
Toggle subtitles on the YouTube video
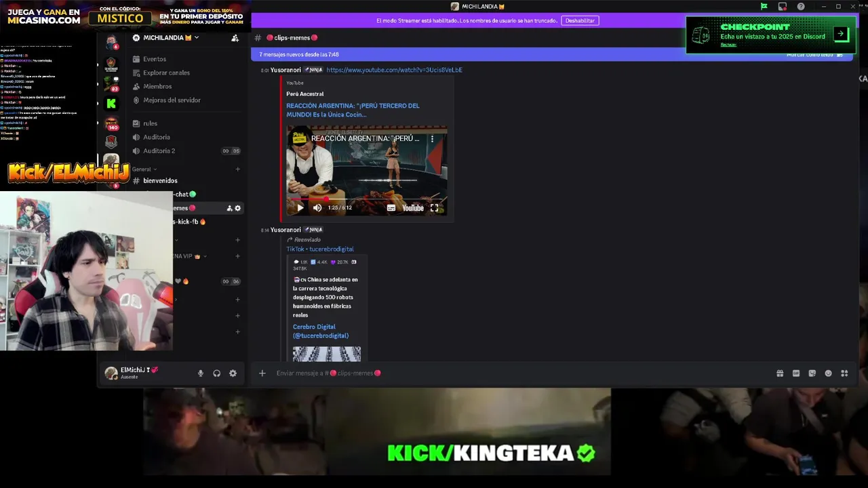[x=391, y=208]
